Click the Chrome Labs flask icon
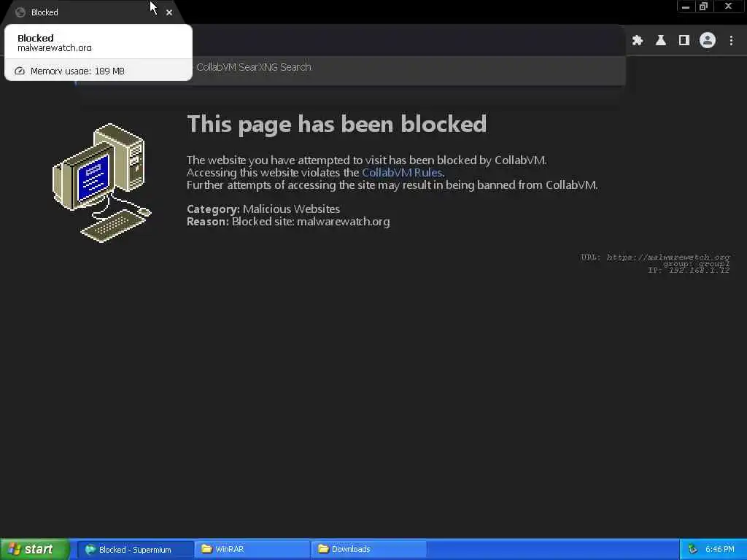The height and width of the screenshot is (560, 747). [661, 41]
